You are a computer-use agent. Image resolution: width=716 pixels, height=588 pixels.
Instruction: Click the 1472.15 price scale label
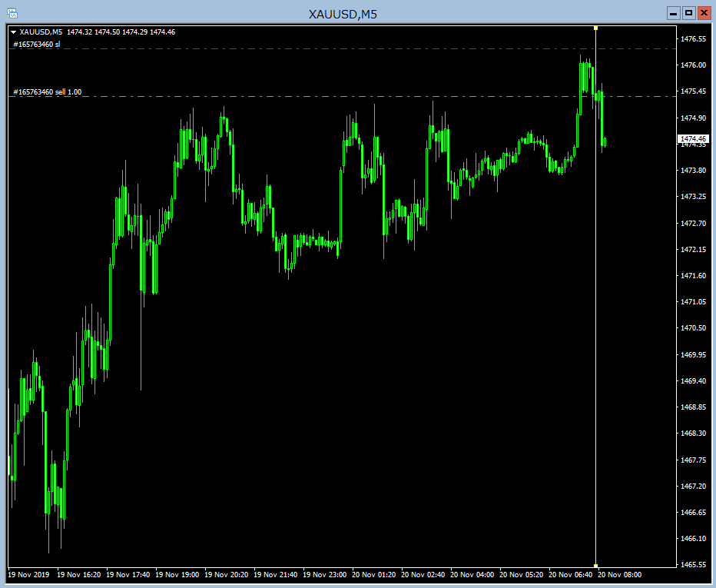693,249
